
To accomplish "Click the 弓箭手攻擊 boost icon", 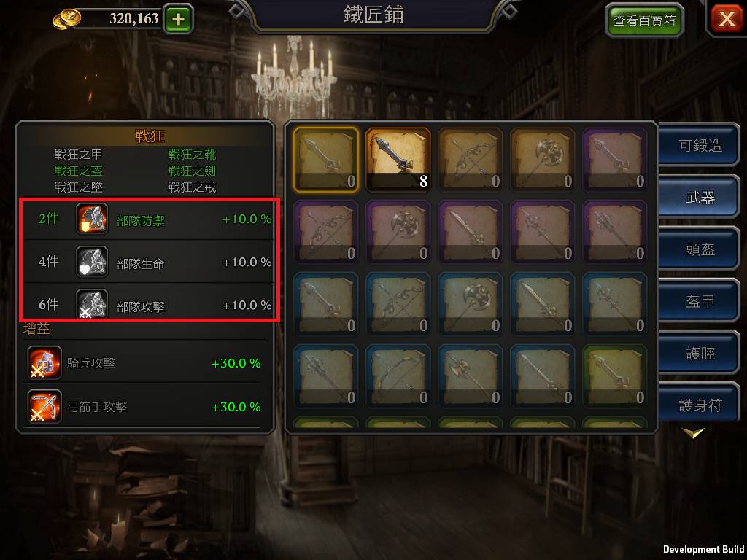I will (x=44, y=406).
